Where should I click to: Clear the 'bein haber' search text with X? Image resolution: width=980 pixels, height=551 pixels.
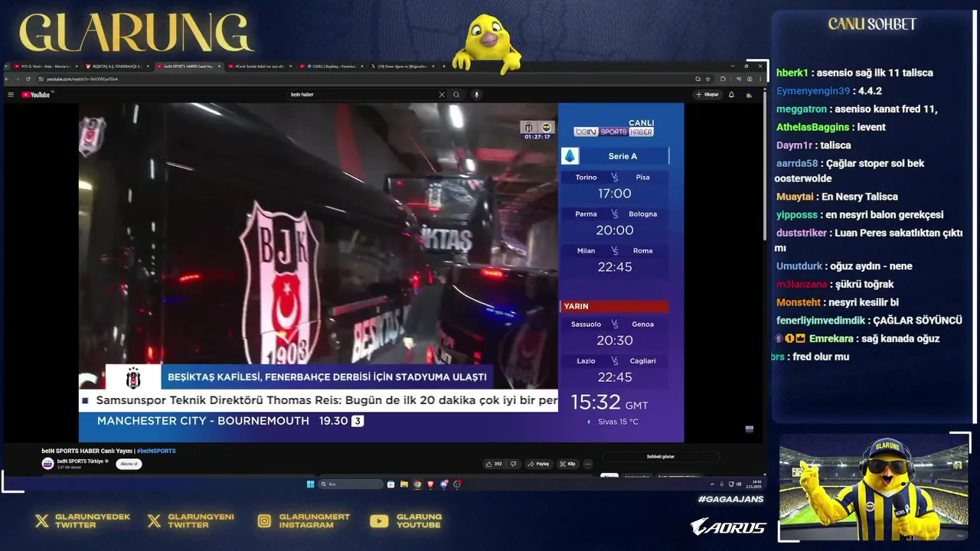[442, 95]
